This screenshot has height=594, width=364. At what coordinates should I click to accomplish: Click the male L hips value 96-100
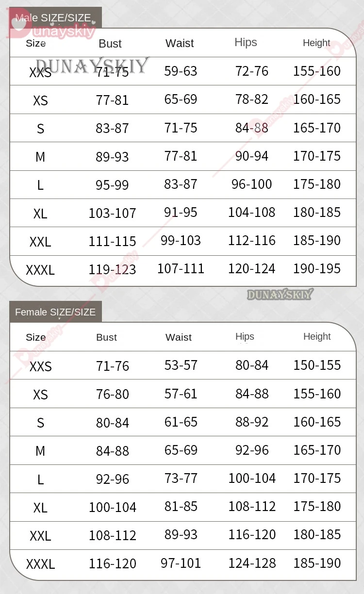coord(252,184)
